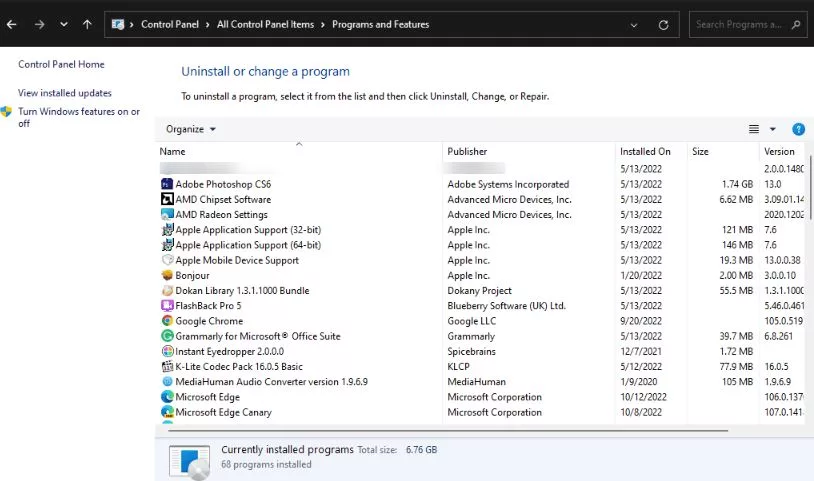Open Control Panel Home link
Viewport: 814px width, 481px height.
coord(61,64)
